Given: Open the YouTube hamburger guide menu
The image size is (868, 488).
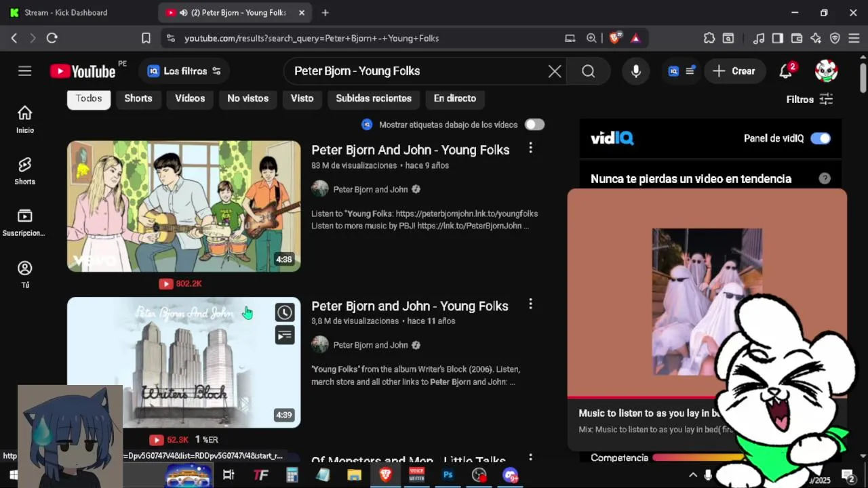Looking at the screenshot, I should point(25,70).
